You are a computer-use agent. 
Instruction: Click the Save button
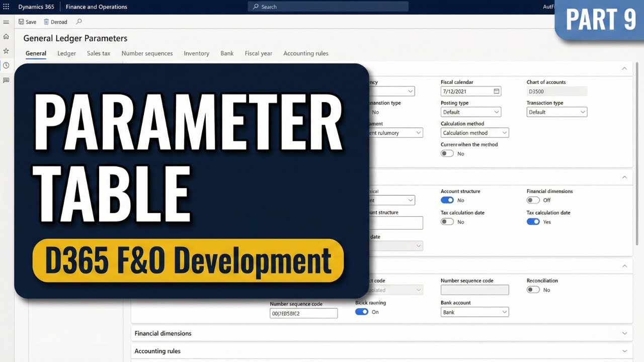[x=27, y=22]
